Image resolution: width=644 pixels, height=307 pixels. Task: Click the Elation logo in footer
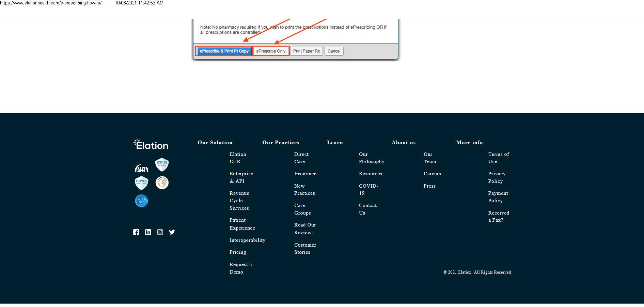click(151, 144)
